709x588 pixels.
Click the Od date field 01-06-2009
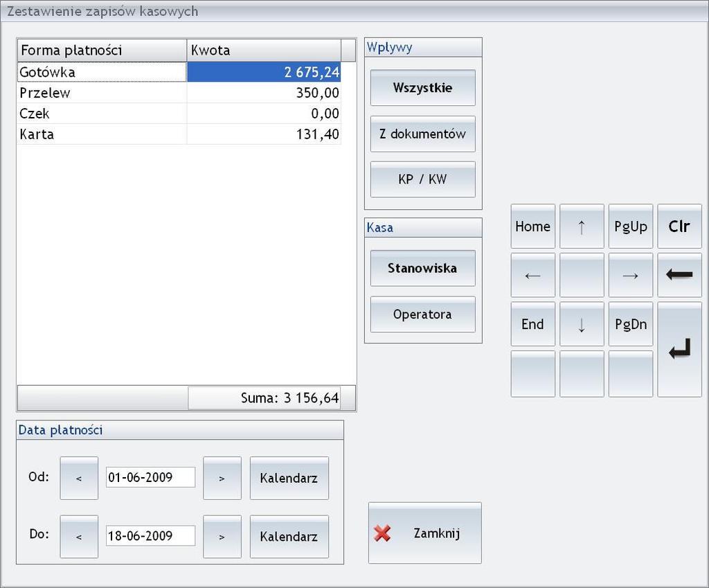150,477
